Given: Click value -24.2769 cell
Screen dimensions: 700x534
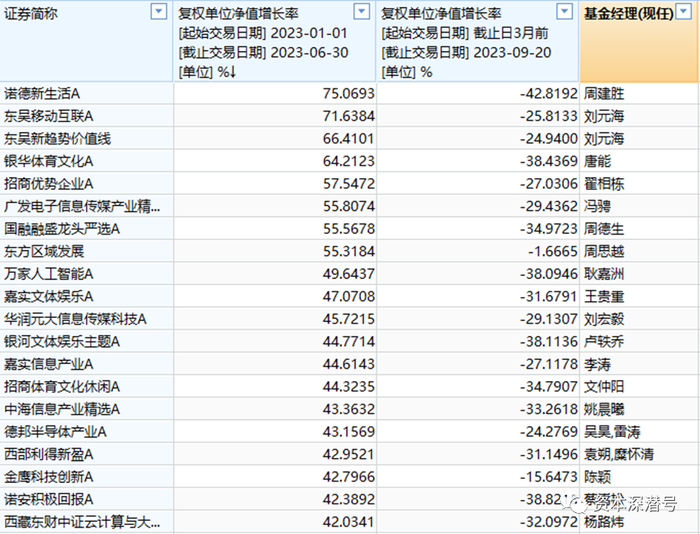Looking at the screenshot, I should [549, 432].
